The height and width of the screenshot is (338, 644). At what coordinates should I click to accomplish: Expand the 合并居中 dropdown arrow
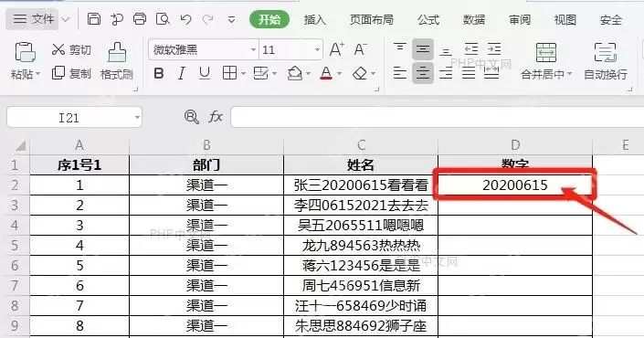(570, 74)
